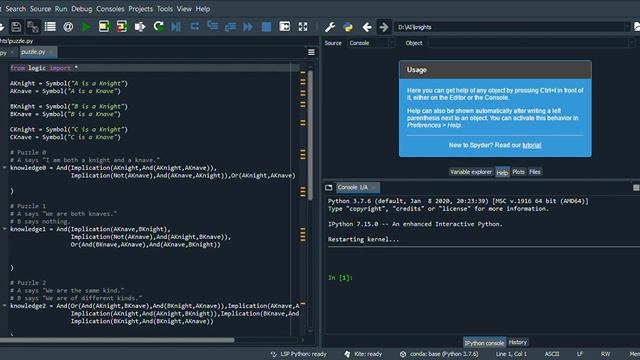Open the Search menu
This screenshot has width=640, height=360.
coord(16,9)
